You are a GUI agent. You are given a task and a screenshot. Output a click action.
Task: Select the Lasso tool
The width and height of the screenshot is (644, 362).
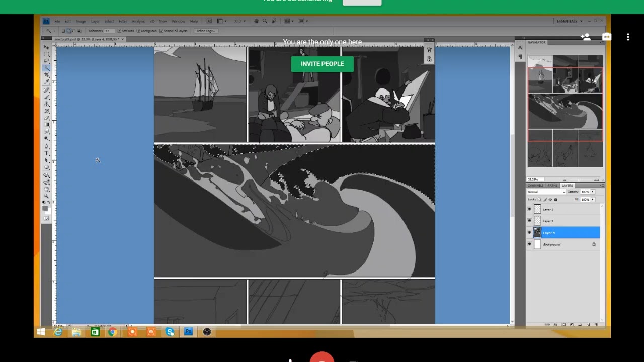tap(47, 60)
